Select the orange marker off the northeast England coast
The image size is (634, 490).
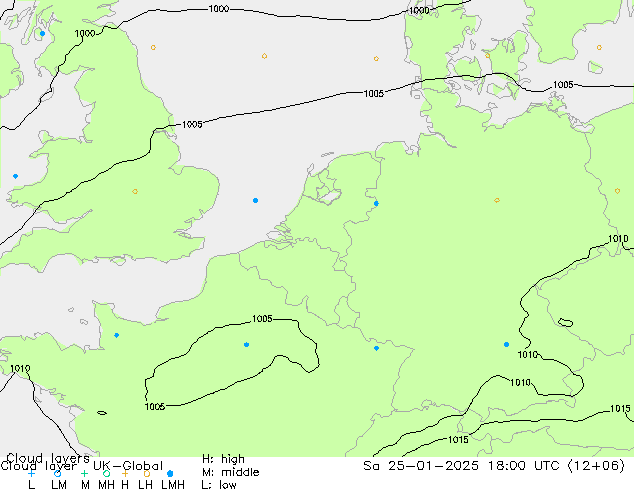(x=153, y=47)
